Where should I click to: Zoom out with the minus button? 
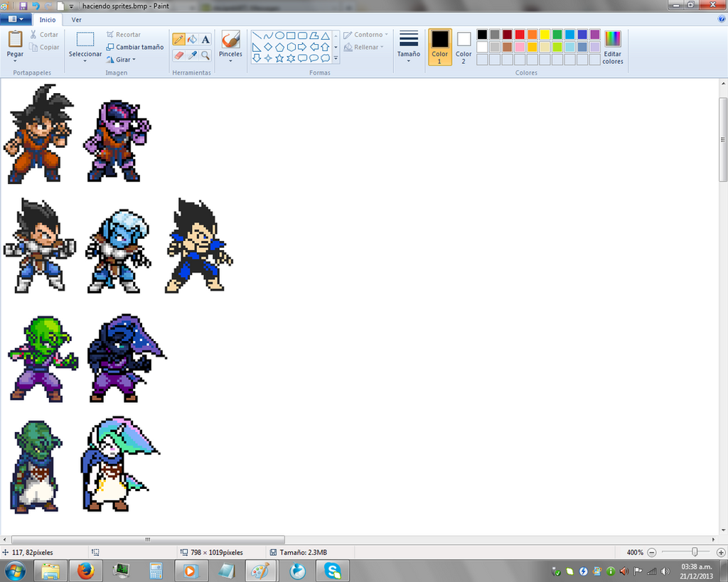point(652,552)
